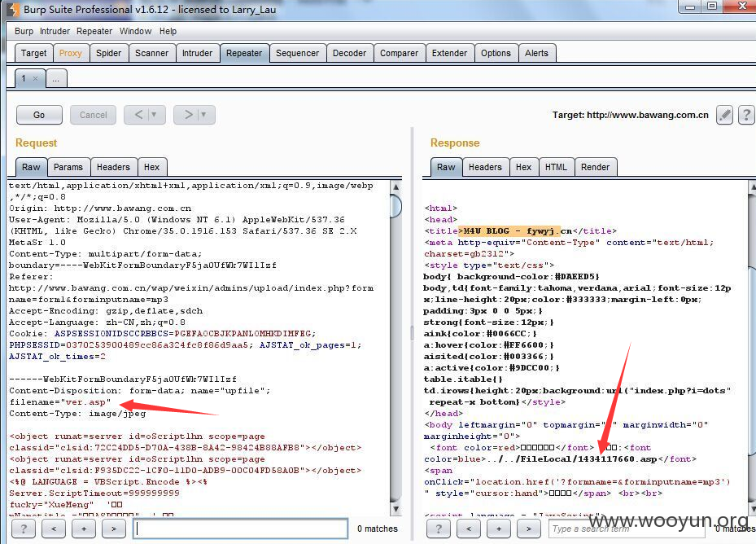Click the plus button in response search bar
Screen dimensions: 756x544
(499, 529)
